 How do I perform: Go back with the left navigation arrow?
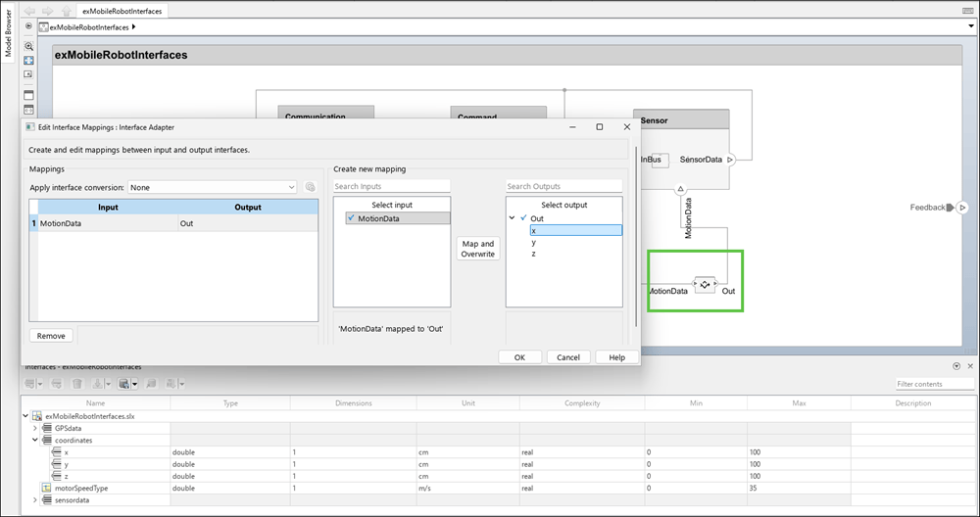click(28, 11)
